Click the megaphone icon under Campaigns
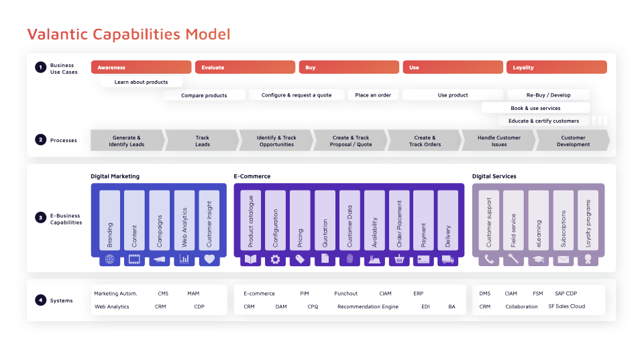Viewport: 644px width, 362px height. (159, 259)
